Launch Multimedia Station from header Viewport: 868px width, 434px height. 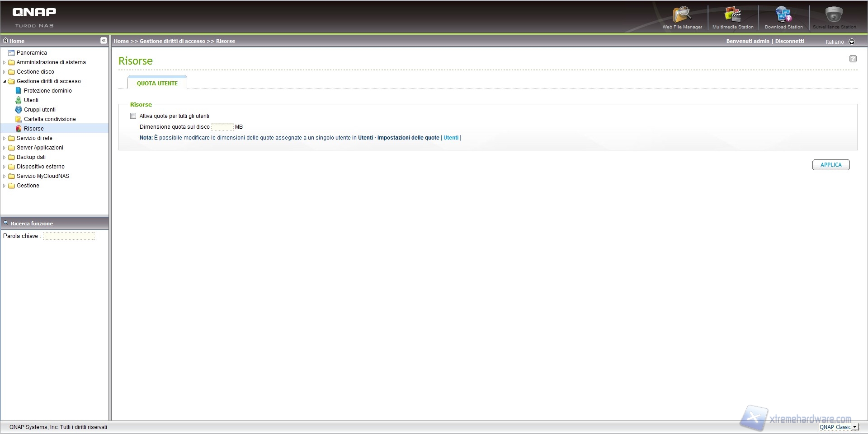[x=732, y=15]
